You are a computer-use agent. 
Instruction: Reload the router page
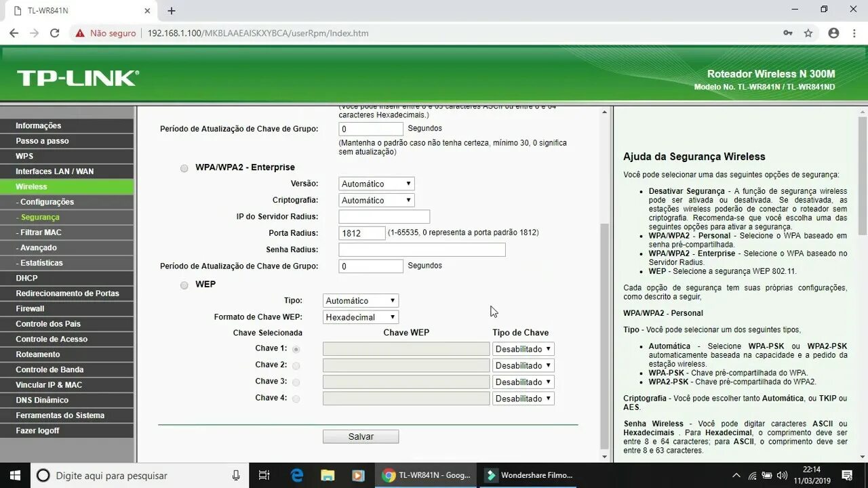pyautogui.click(x=55, y=33)
